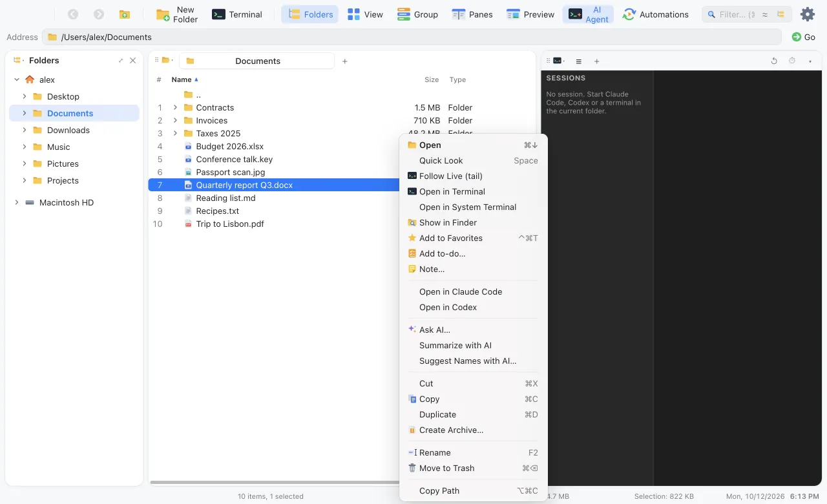Toggle the approximate-match icon in filter box
The height and width of the screenshot is (504, 827).
(x=765, y=14)
